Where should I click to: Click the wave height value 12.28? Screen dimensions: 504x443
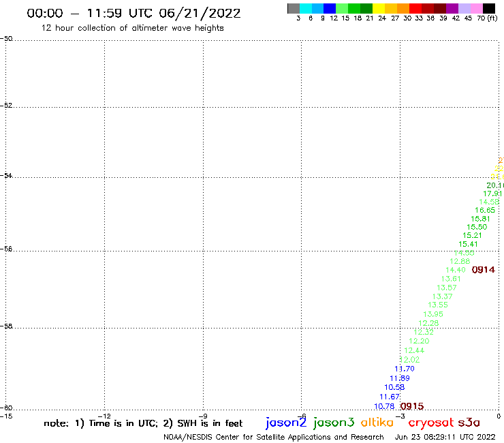428,322
